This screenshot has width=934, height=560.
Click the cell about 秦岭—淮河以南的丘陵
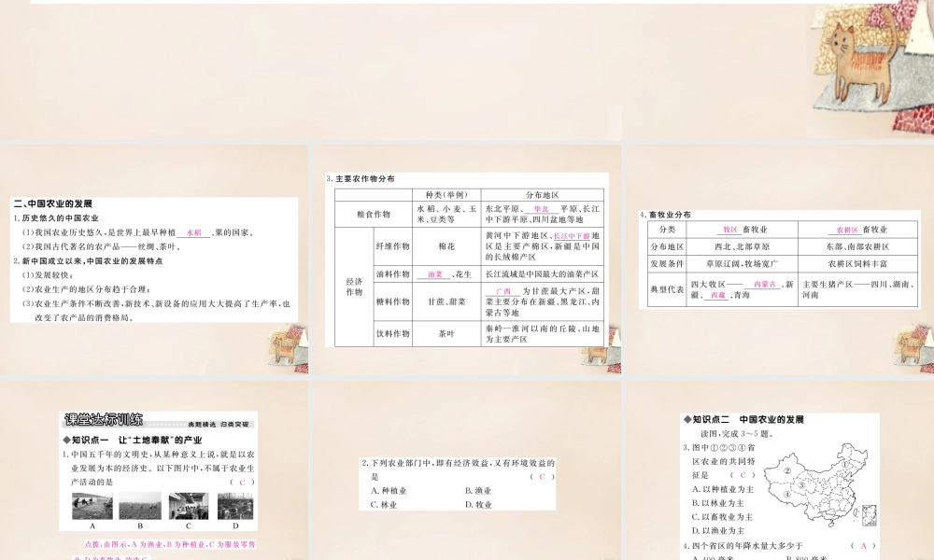click(x=543, y=334)
